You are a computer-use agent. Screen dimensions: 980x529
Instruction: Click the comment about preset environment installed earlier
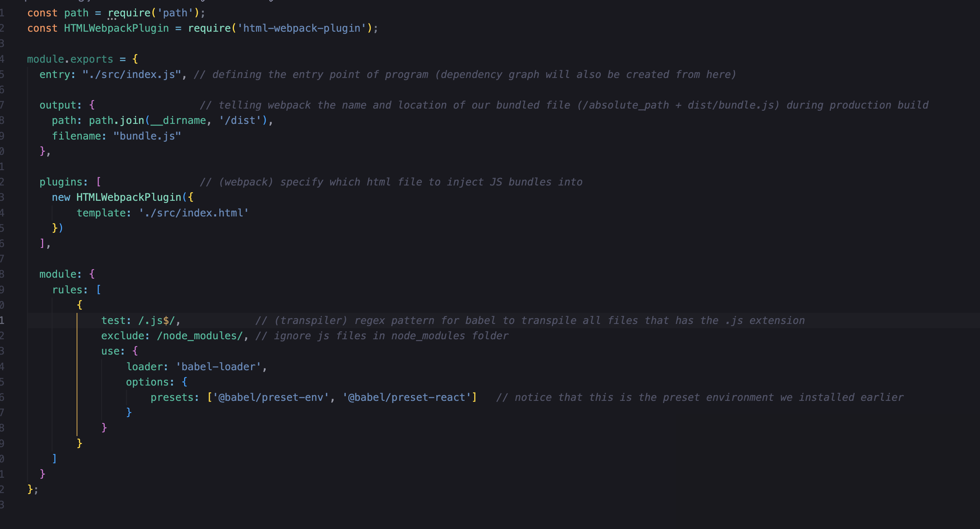pyautogui.click(x=699, y=397)
